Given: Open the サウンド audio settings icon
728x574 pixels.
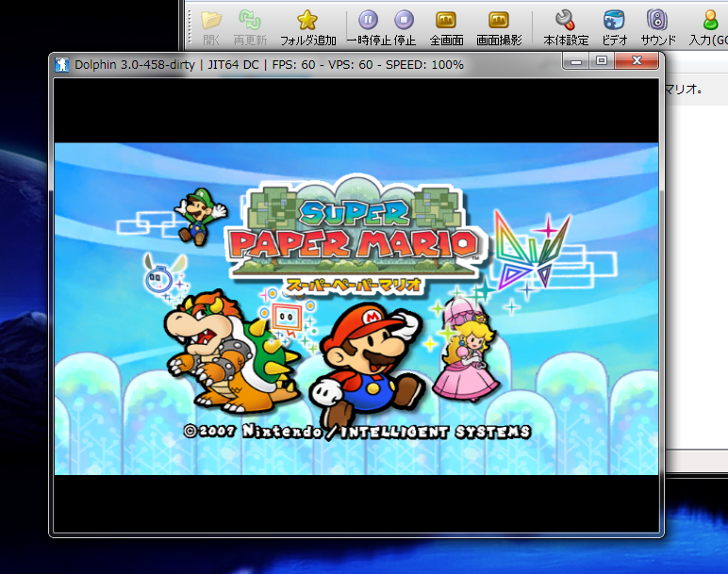Looking at the screenshot, I should pyautogui.click(x=657, y=21).
